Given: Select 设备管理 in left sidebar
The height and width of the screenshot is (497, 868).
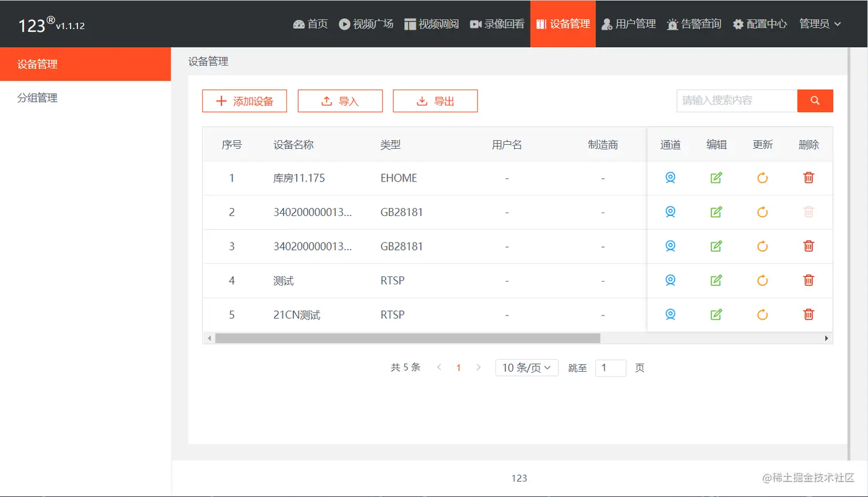Looking at the screenshot, I should (x=86, y=64).
